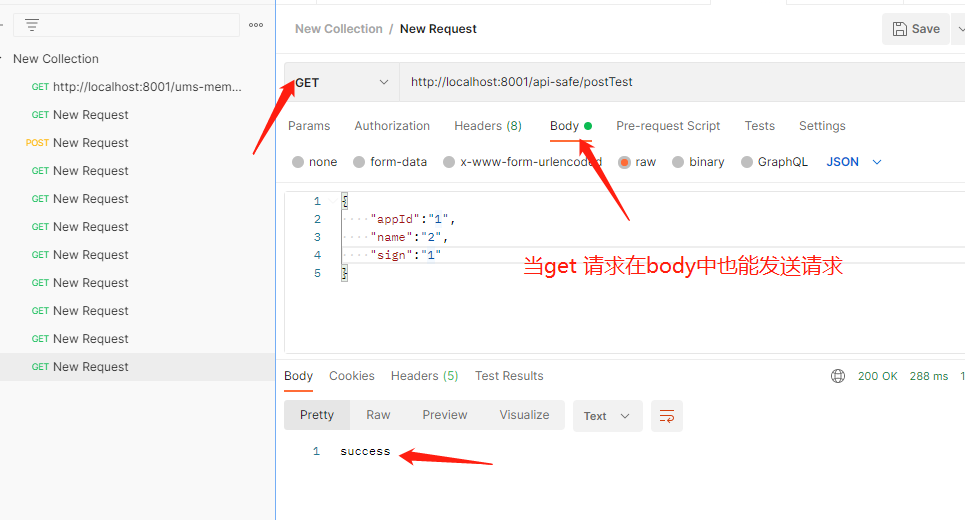Screen dimensions: 965x520
Task: Switch to the Params tab
Action: coord(309,126)
